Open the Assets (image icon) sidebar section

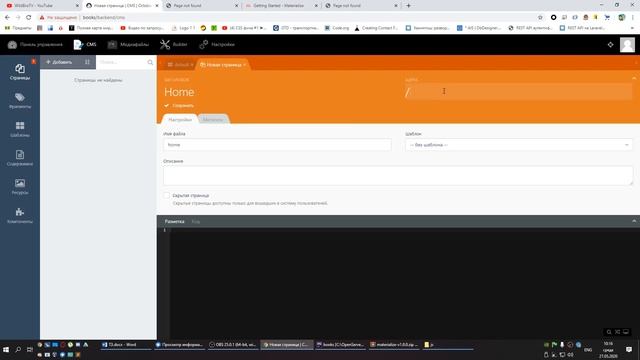[x=20, y=186]
